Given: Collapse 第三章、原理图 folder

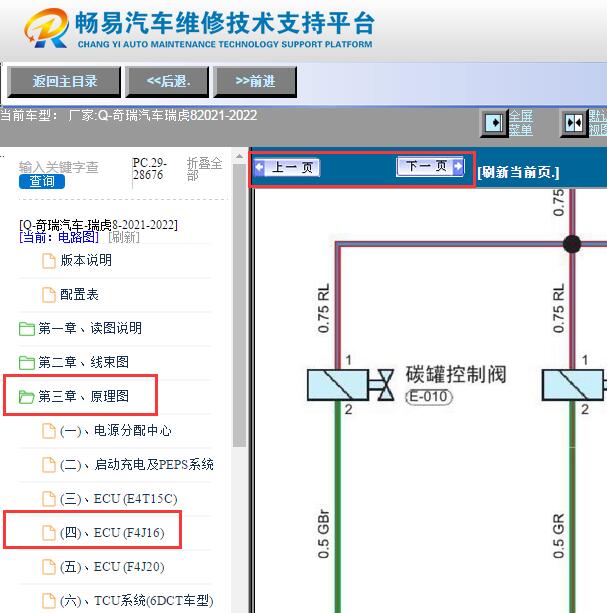Looking at the screenshot, I should (83, 396).
